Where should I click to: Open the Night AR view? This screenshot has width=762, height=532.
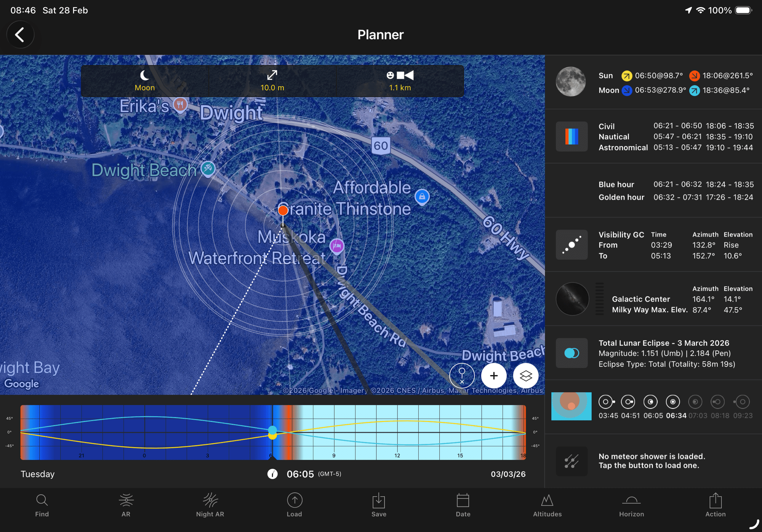pyautogui.click(x=210, y=505)
